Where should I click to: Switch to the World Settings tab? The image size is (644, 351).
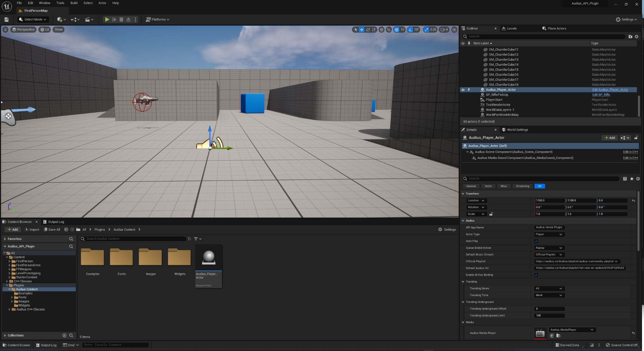pyautogui.click(x=517, y=130)
